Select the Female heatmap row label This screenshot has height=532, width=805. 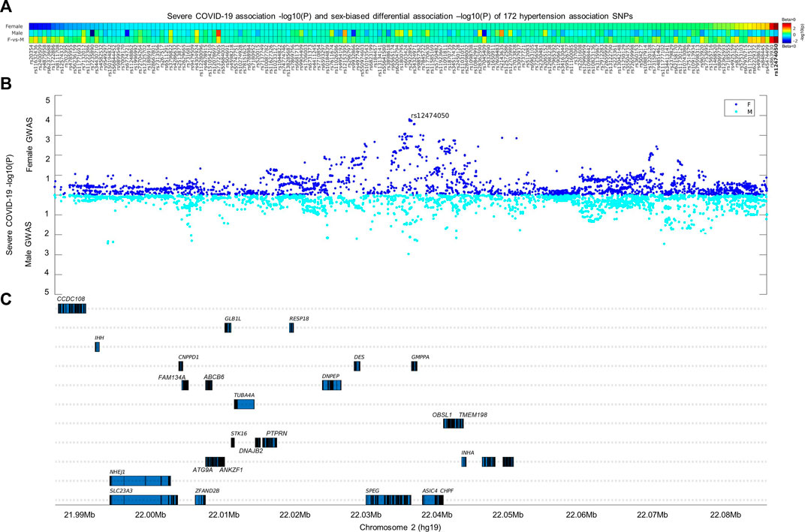(14, 26)
